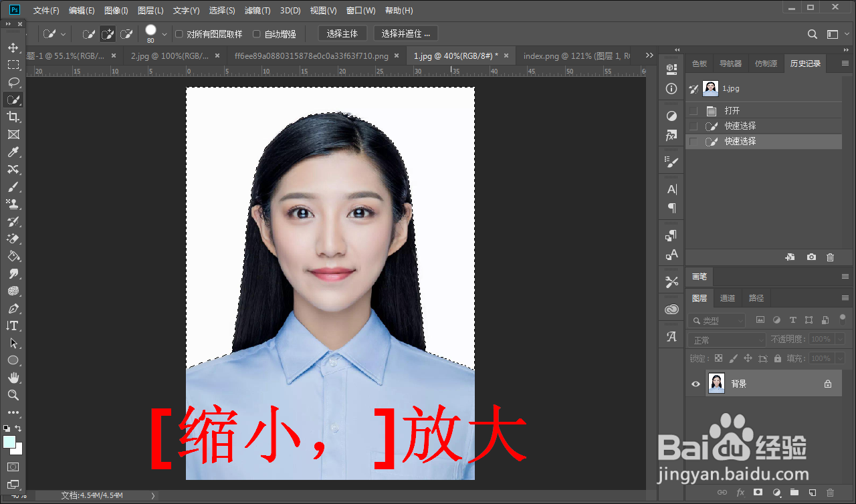Select the Move tool
The width and height of the screenshot is (856, 504).
(14, 49)
